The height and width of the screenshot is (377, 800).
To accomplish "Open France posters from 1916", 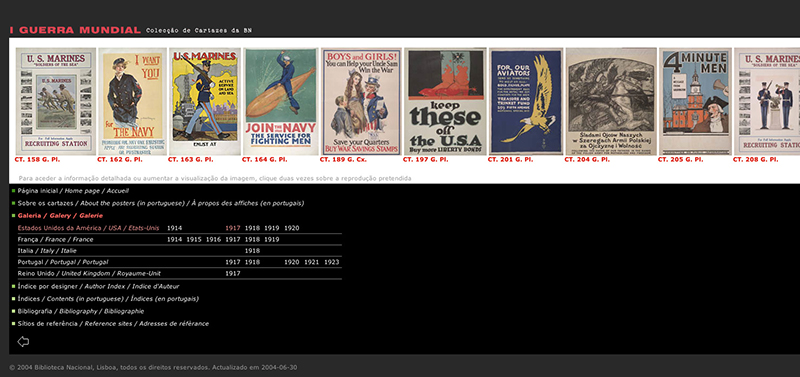I will pyautogui.click(x=213, y=239).
